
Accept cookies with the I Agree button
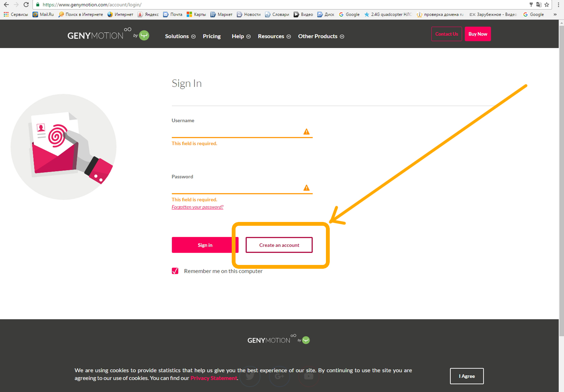click(x=467, y=376)
